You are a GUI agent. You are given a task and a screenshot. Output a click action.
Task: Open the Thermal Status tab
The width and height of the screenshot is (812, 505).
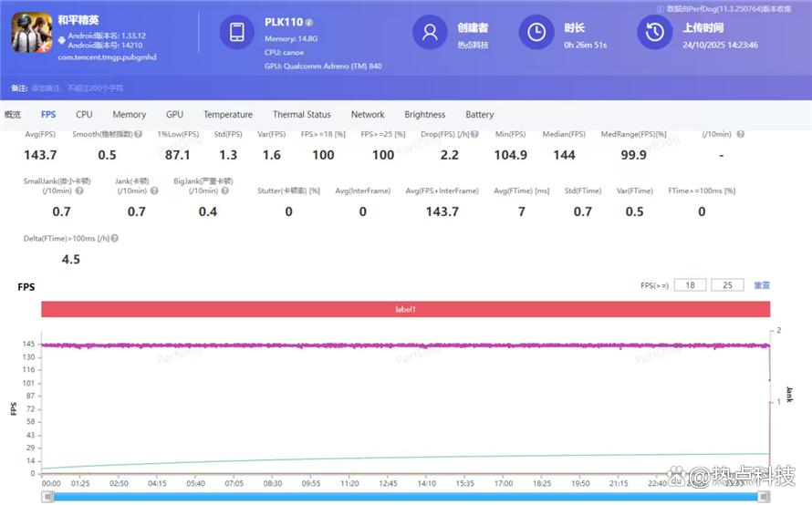301,114
